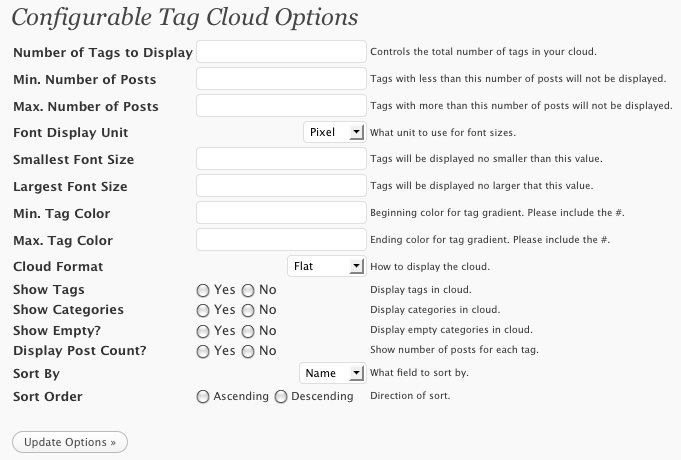
Task: Enable Yes for Show Empty
Action: (x=203, y=331)
